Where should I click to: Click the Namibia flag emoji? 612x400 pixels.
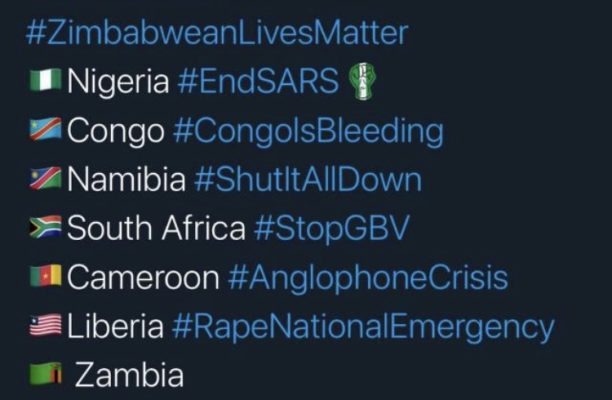[47, 180]
